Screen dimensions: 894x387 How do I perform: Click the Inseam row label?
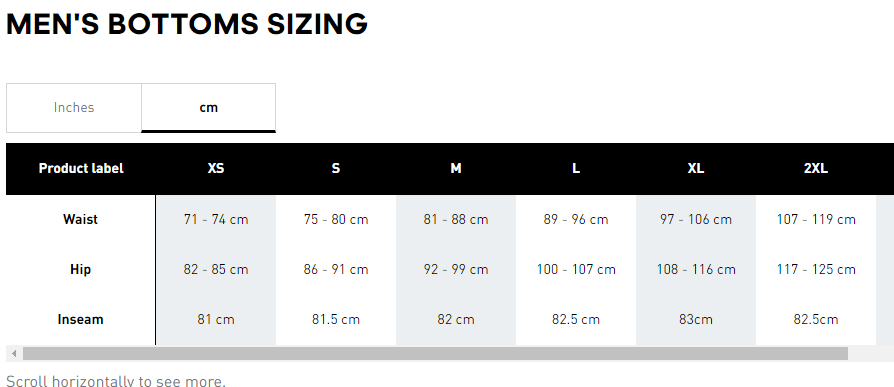[x=80, y=320]
